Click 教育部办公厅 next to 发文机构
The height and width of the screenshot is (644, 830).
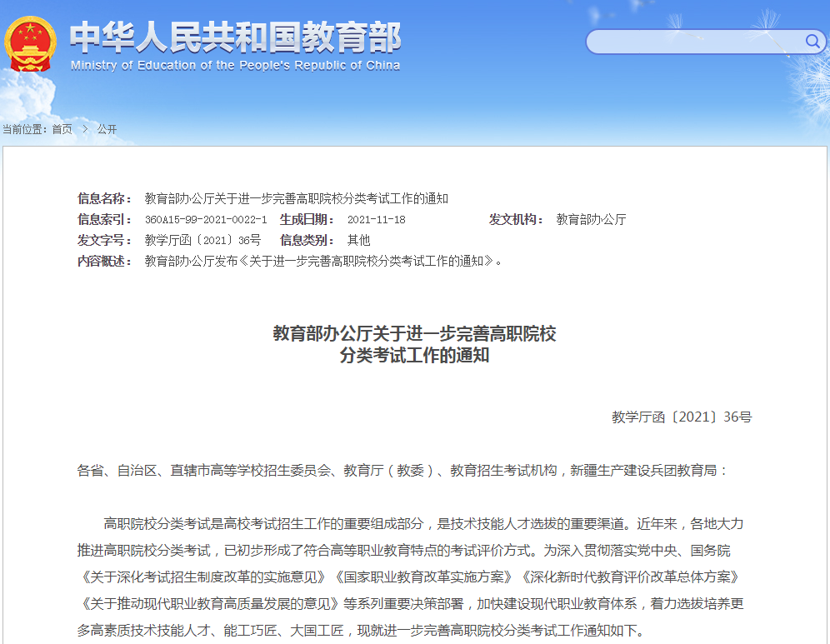(x=591, y=220)
